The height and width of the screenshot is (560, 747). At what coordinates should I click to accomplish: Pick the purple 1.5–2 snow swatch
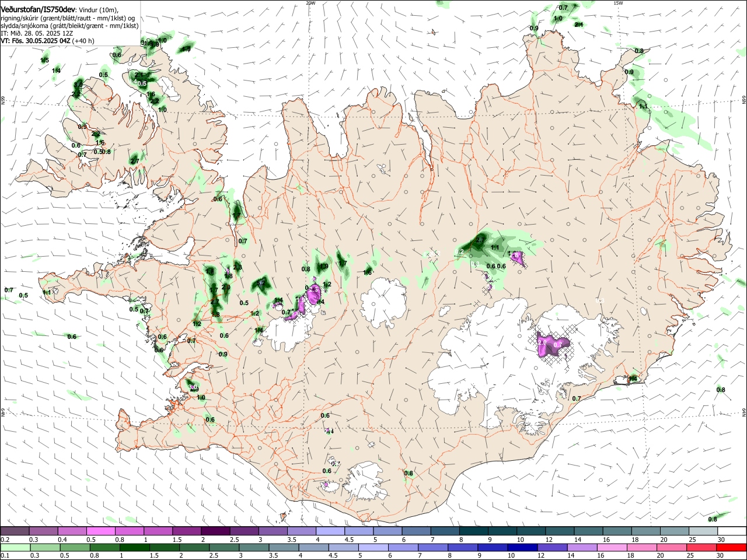pyautogui.click(x=186, y=531)
